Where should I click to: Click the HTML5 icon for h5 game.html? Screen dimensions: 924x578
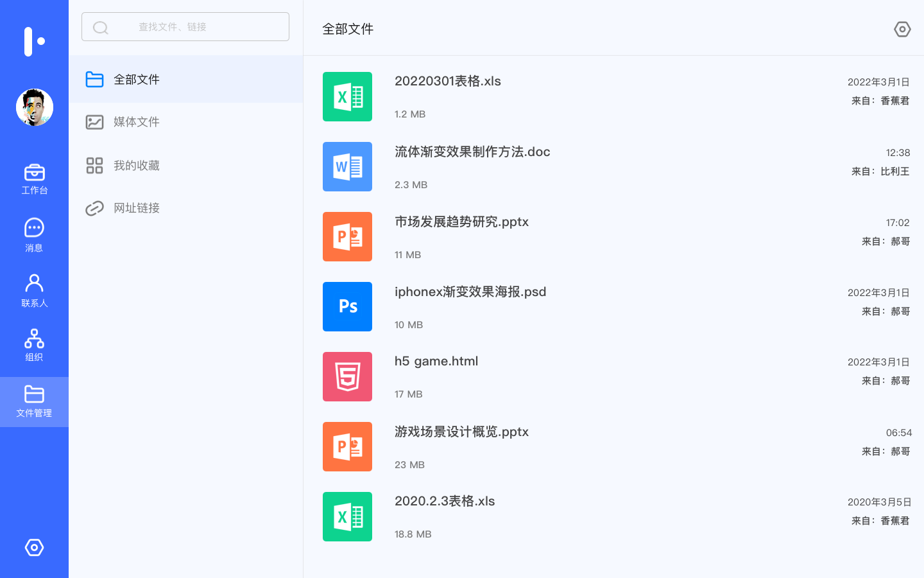coord(347,377)
